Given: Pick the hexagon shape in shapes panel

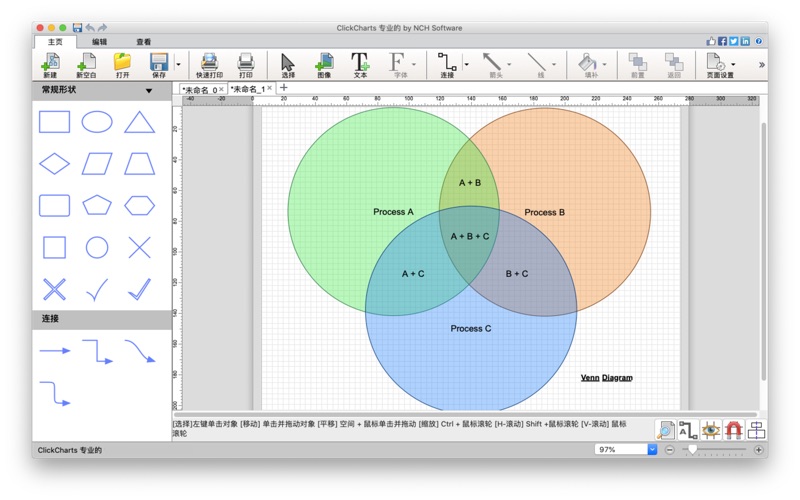Looking at the screenshot, I should coord(139,205).
